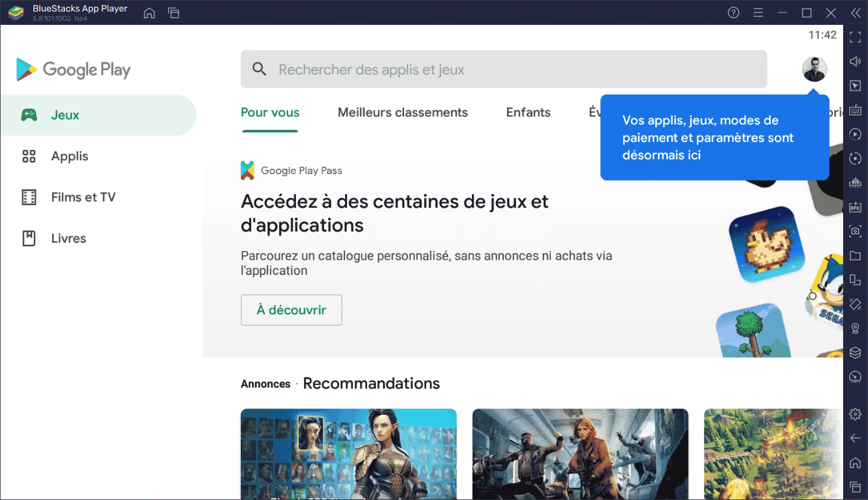Open the game controls pointer icon
Screen dimensions: 868x500
point(855,86)
